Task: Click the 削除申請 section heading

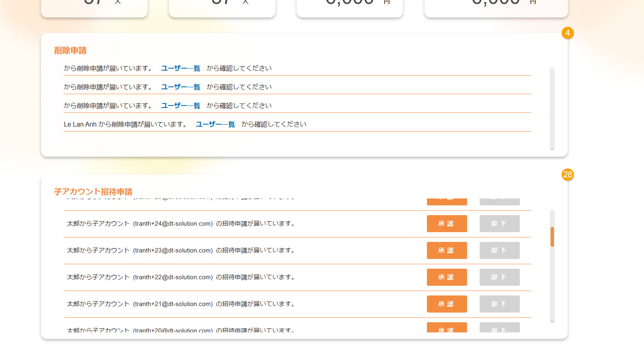Action: coord(70,50)
